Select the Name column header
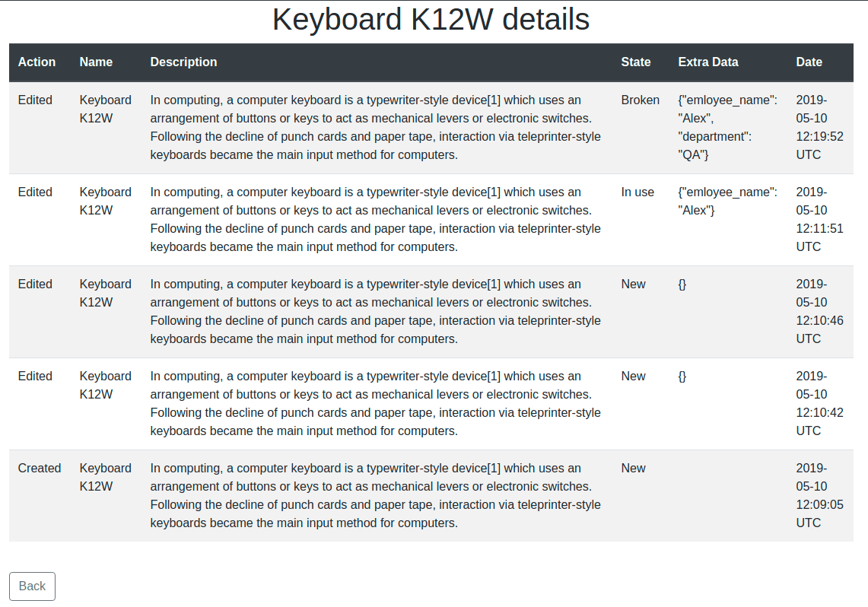Screen dimensions: 868x607 click(x=96, y=62)
